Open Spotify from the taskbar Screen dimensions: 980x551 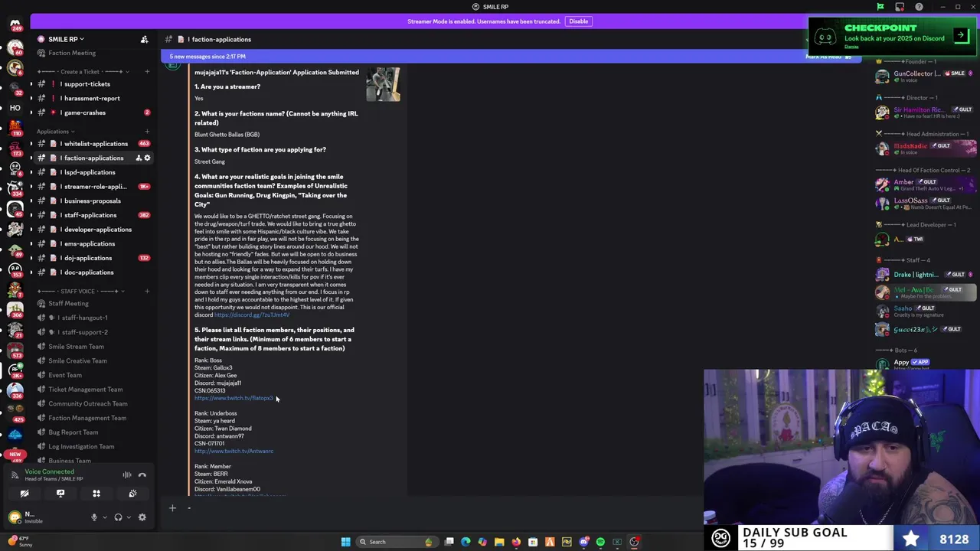[x=600, y=542]
